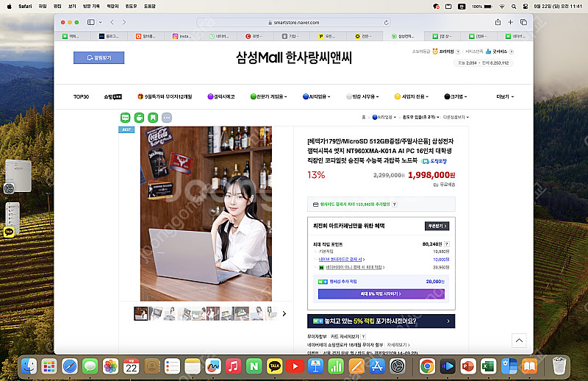The width and height of the screenshot is (588, 381).
Task: Open 9월특가외 무이자12개월 category
Action: pos(165,96)
